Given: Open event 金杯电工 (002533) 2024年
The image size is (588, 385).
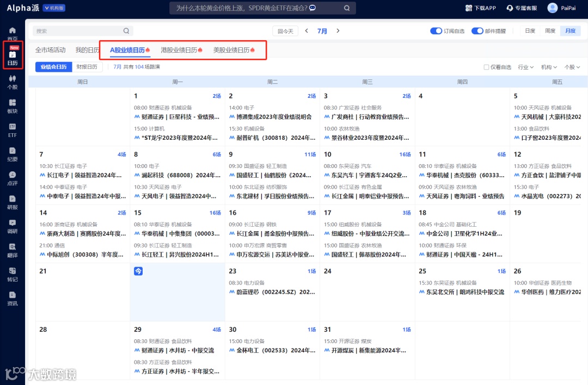Looking at the screenshot, I should (x=272, y=351).
